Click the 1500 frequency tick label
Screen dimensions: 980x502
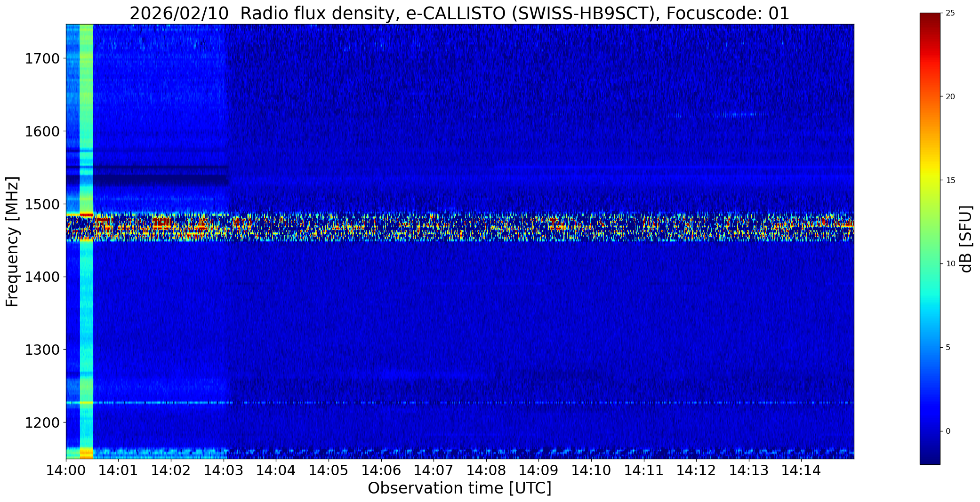(x=42, y=204)
